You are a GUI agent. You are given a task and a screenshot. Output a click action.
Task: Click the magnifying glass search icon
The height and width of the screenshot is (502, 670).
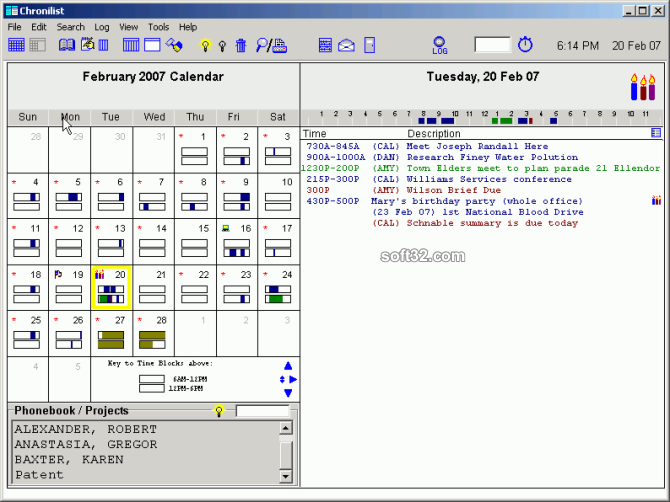click(261, 45)
